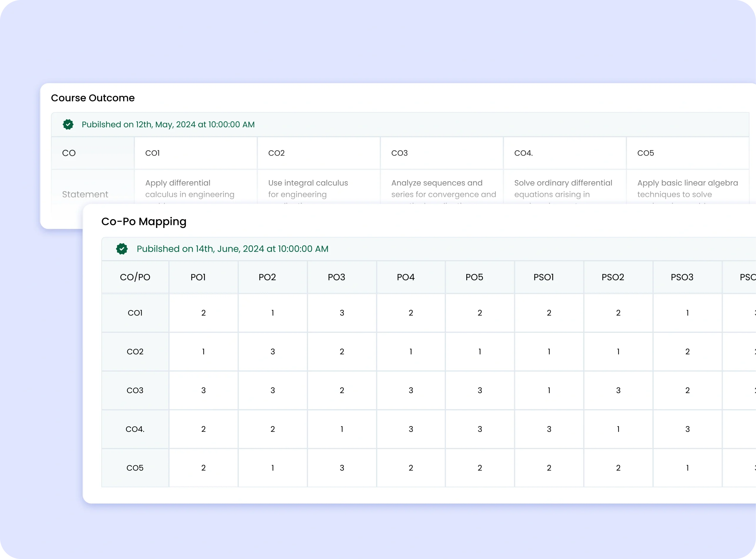The image size is (756, 559).
Task: Click the Course Outcome verified badge icon
Action: tap(68, 125)
